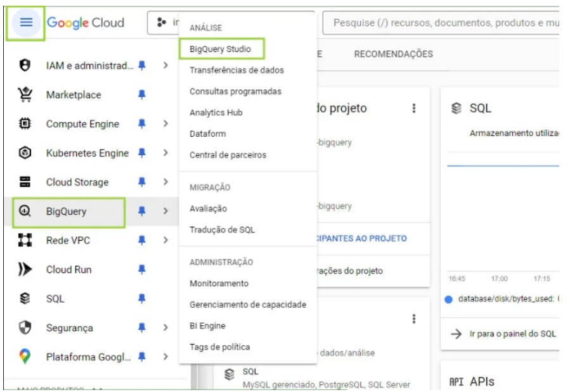Open Tradução de SQL
The image size is (570, 392).
(x=222, y=230)
